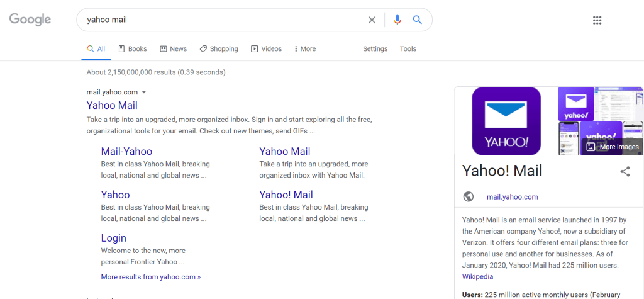Viewport: 644px width, 299px height.
Task: Share the Yahoo! Mail knowledge panel
Action: coord(625,171)
